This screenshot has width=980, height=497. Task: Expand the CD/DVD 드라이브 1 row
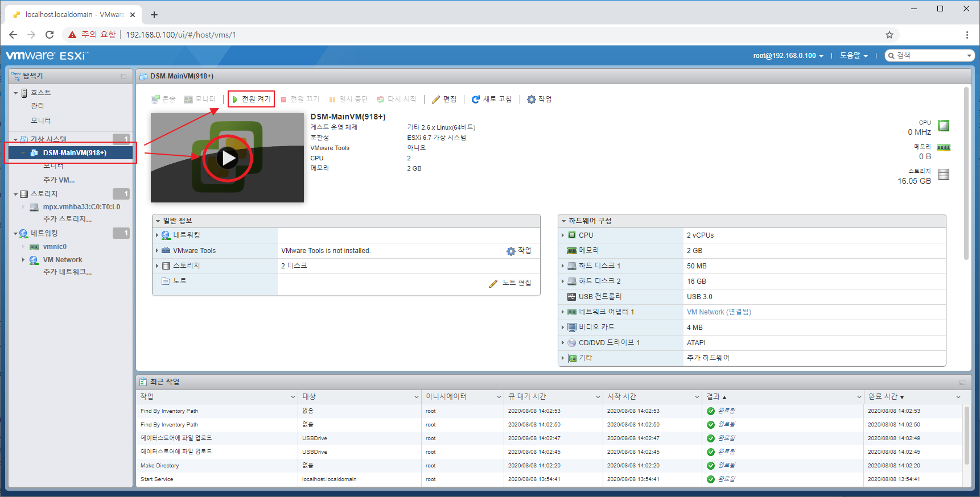[x=563, y=342]
